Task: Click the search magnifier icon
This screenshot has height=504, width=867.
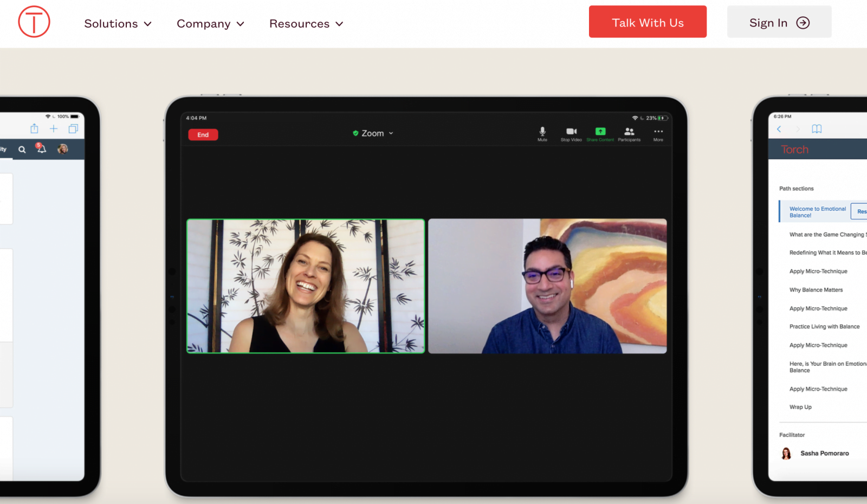Action: [x=22, y=150]
